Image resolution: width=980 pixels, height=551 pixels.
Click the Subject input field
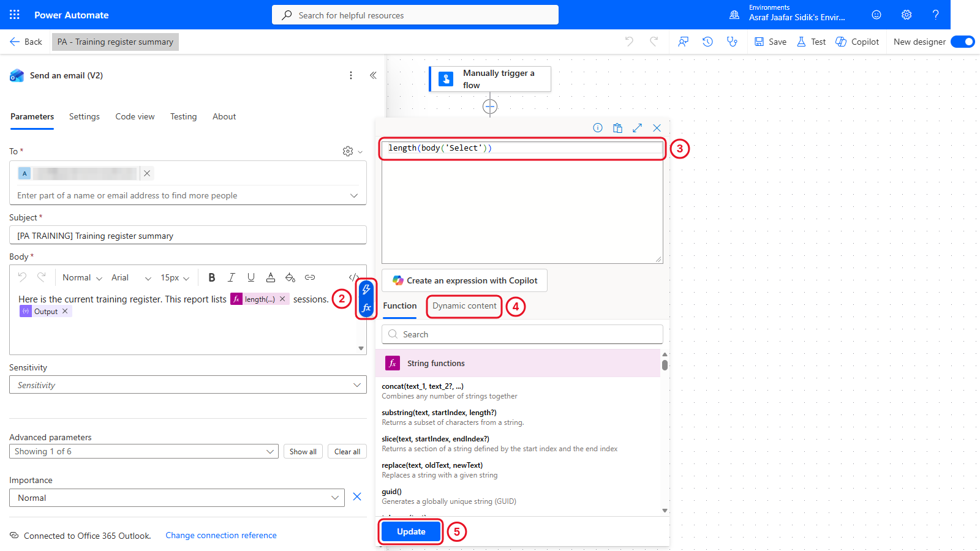(188, 236)
